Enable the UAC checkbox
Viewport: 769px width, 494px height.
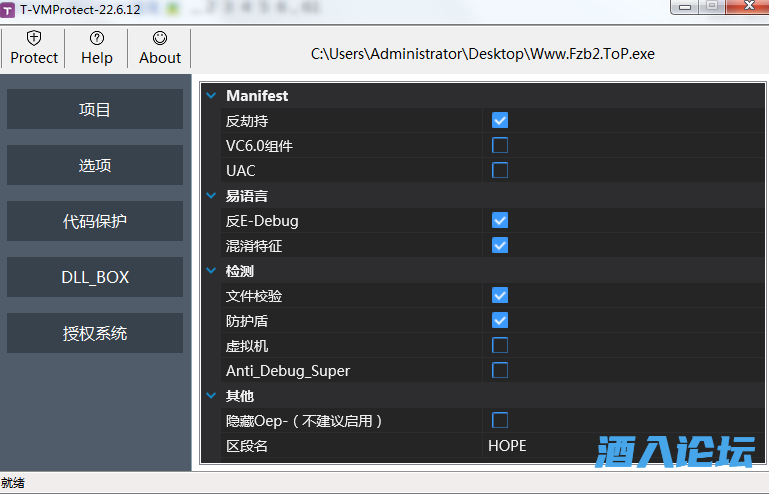(500, 170)
